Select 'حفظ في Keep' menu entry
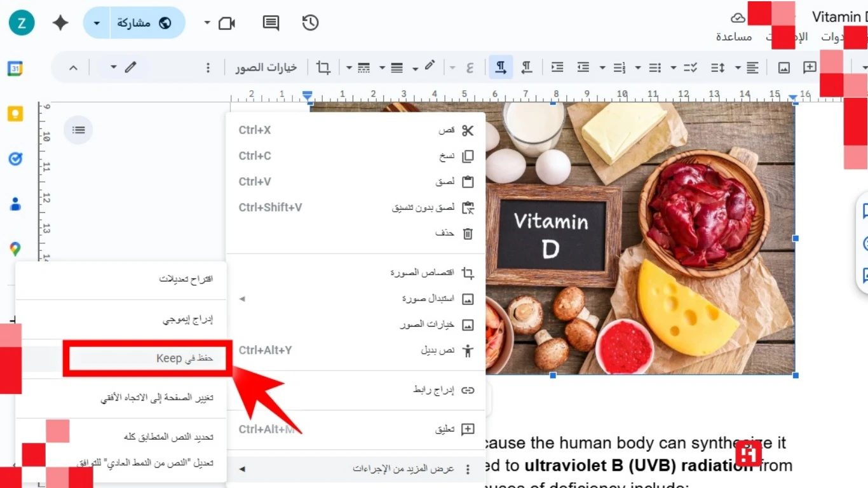 tap(147, 358)
